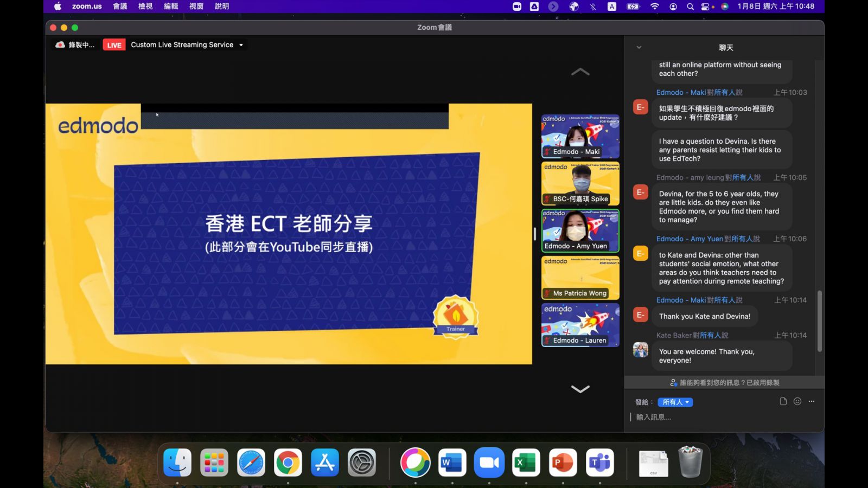The image size is (868, 488).
Task: Open Zoom from the Dock
Action: [489, 463]
